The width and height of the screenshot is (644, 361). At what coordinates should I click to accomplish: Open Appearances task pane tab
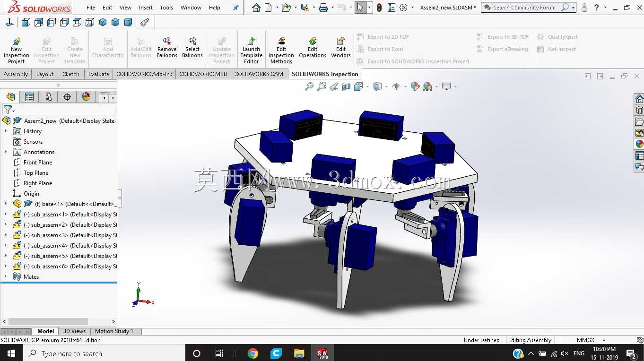coord(639,144)
